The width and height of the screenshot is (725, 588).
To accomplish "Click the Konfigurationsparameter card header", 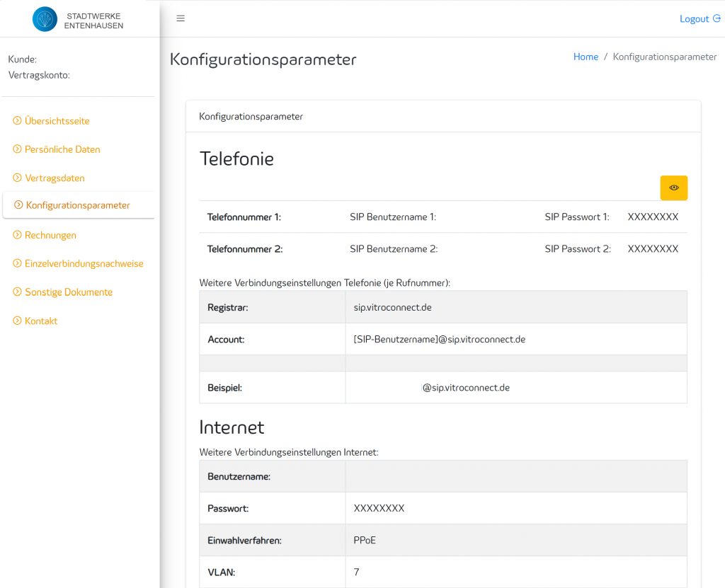I will tap(251, 117).
